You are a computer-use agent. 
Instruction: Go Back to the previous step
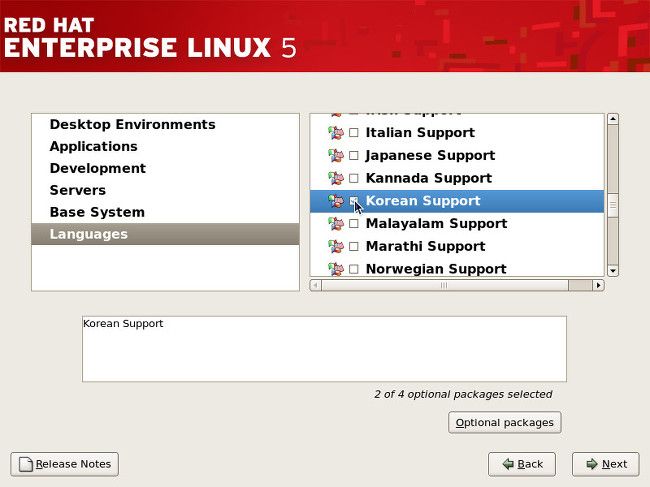point(522,464)
